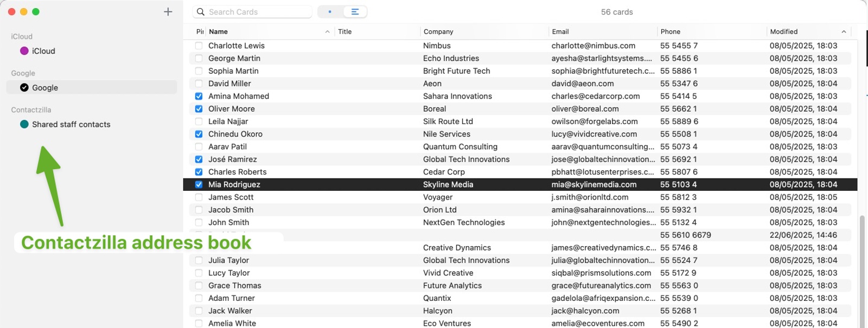The width and height of the screenshot is (868, 328).
Task: Uncheck the José Ramirez checkbox
Action: pyautogui.click(x=199, y=159)
